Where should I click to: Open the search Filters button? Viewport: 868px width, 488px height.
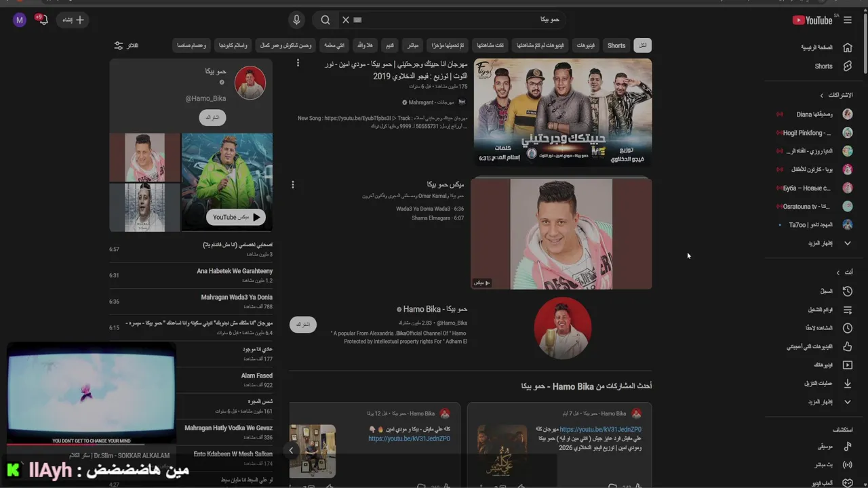pyautogui.click(x=125, y=45)
